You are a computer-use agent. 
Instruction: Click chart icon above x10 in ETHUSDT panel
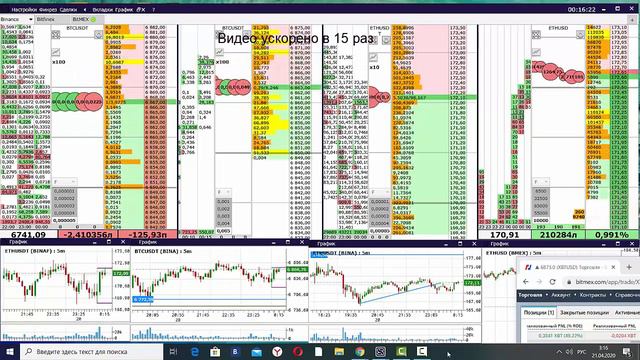(373, 58)
